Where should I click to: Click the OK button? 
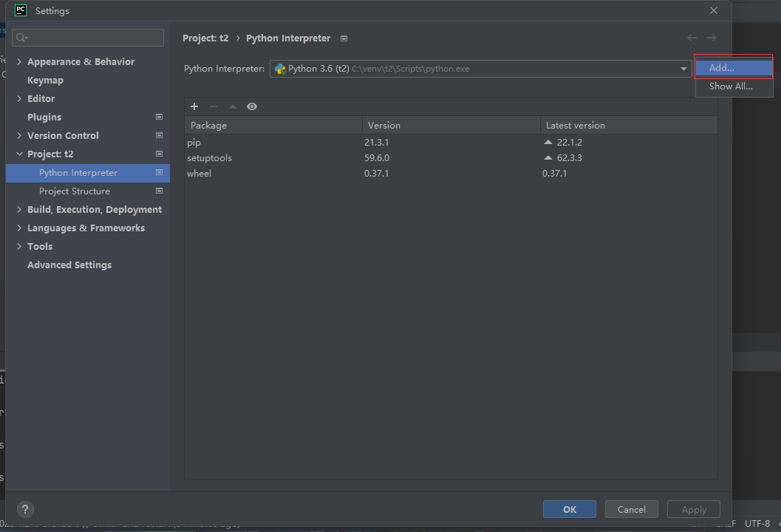pos(570,509)
